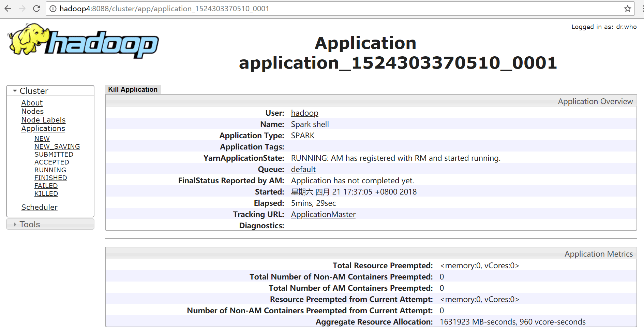This screenshot has width=644, height=330.
Task: Open the Nodes link
Action: 32,111
